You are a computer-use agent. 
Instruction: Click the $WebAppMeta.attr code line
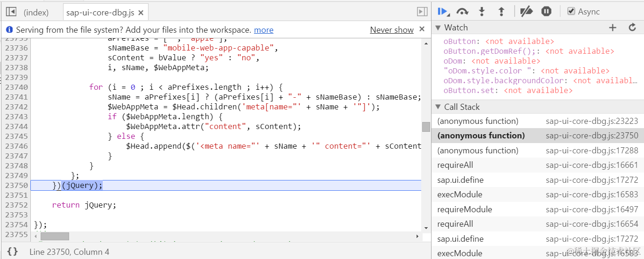[214, 126]
